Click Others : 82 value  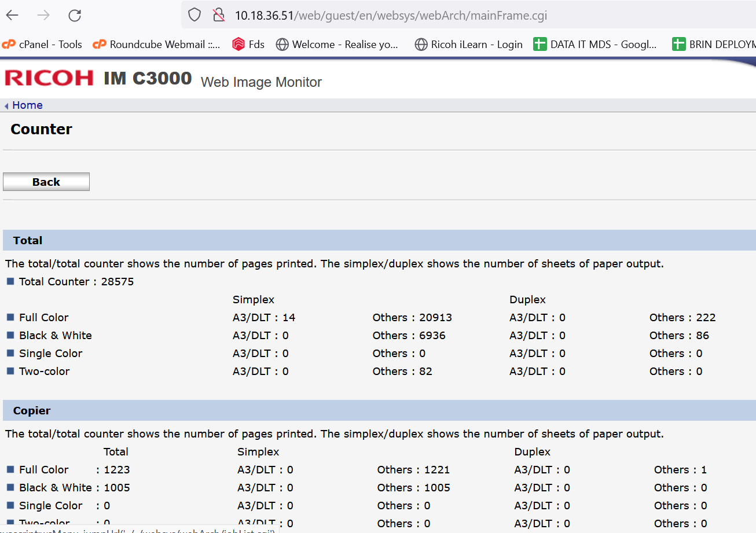[402, 372]
